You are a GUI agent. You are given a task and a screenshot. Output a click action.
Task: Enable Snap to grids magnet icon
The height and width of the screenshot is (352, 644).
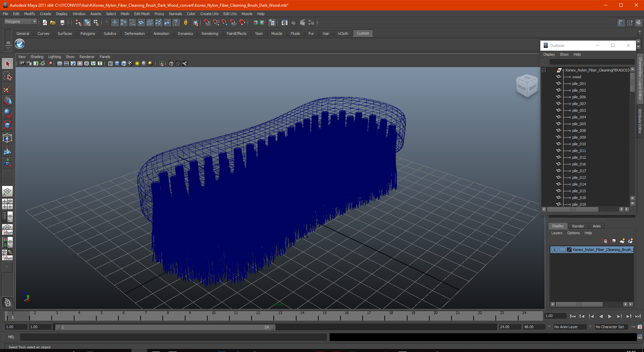[x=207, y=22]
